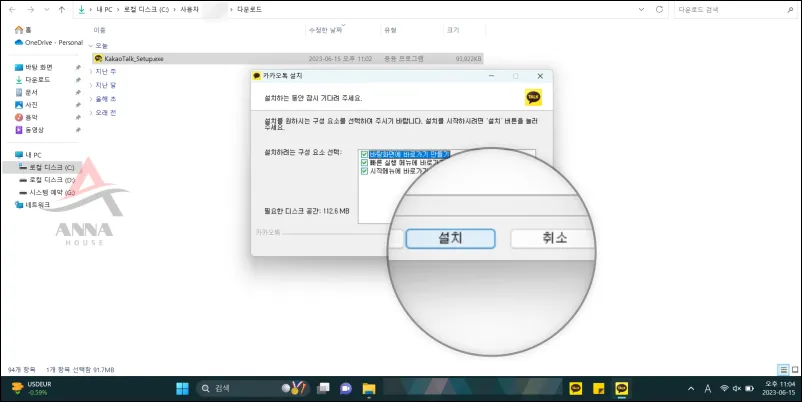Open OneDrive - Personal in the sidebar
The height and width of the screenshot is (402, 802).
click(49, 42)
